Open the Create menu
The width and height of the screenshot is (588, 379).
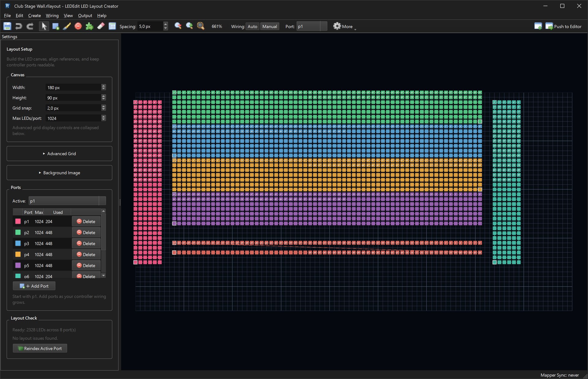[x=34, y=16]
